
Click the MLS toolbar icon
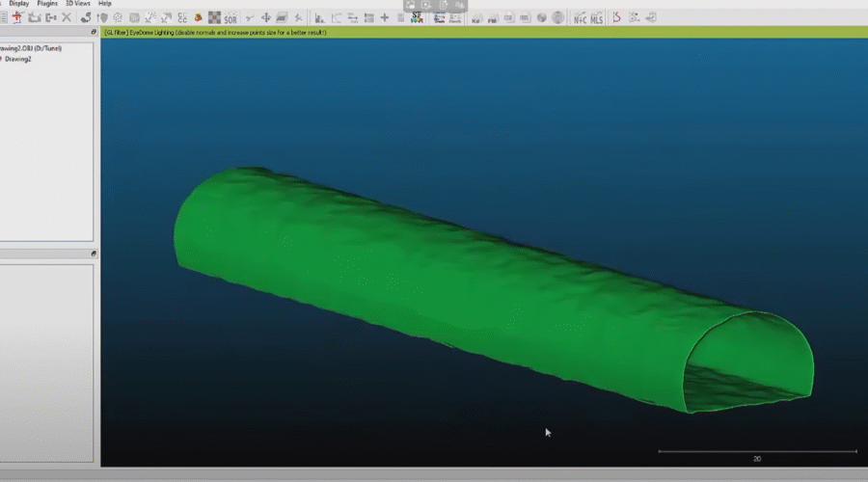[x=596, y=17]
